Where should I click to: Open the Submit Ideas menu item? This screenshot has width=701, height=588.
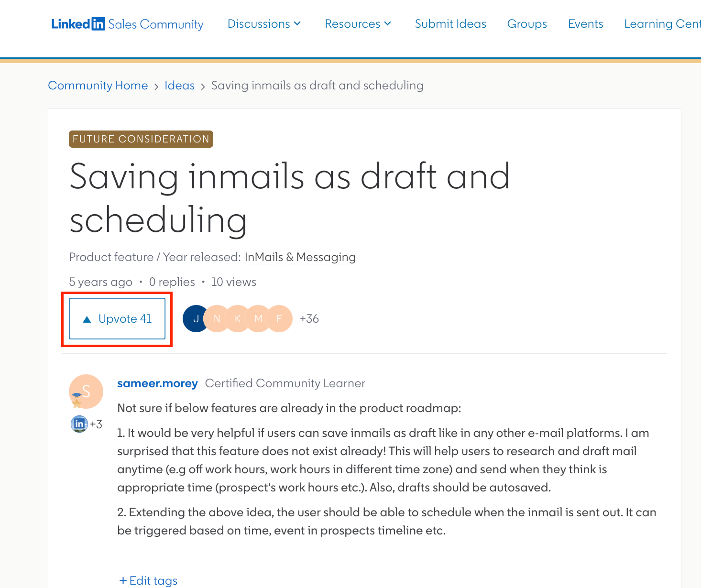tap(450, 24)
